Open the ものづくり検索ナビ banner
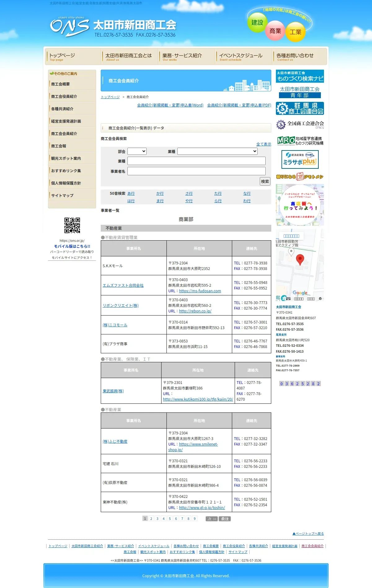 pyautogui.click(x=300, y=76)
